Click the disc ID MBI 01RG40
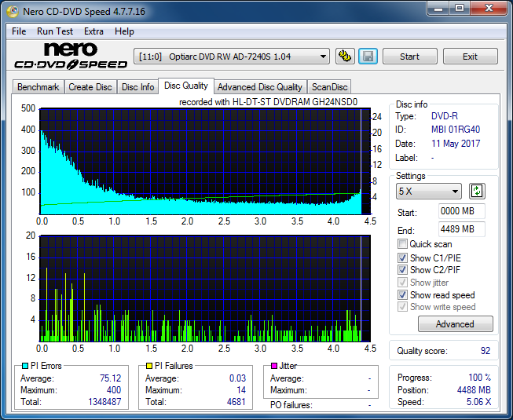 coord(456,130)
